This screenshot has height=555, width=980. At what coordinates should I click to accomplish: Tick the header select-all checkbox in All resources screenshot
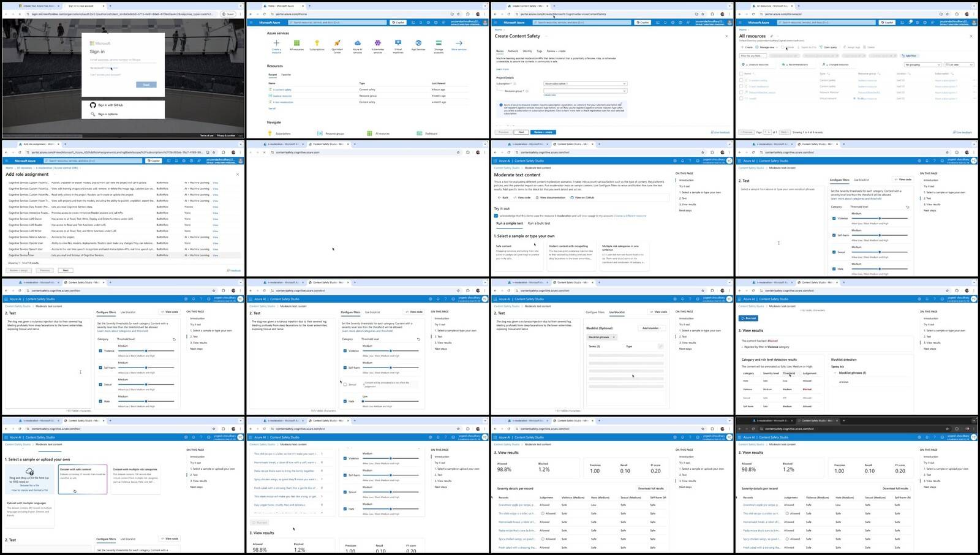coord(741,74)
